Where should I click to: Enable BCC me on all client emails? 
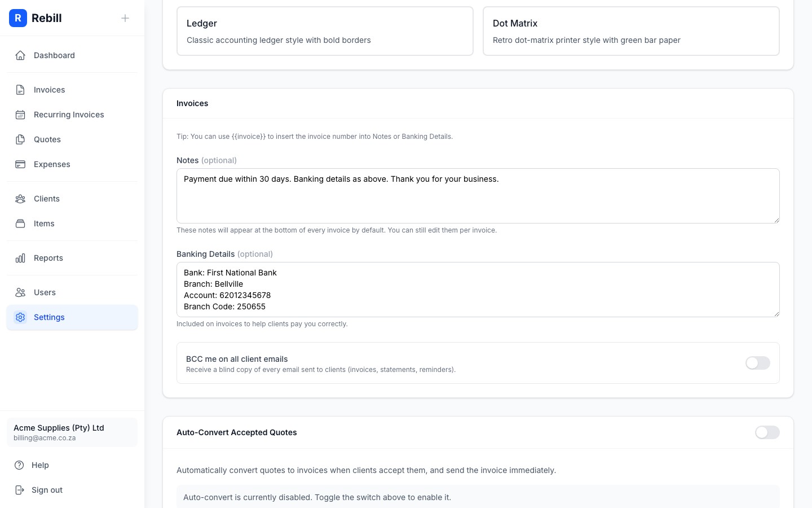(x=758, y=363)
